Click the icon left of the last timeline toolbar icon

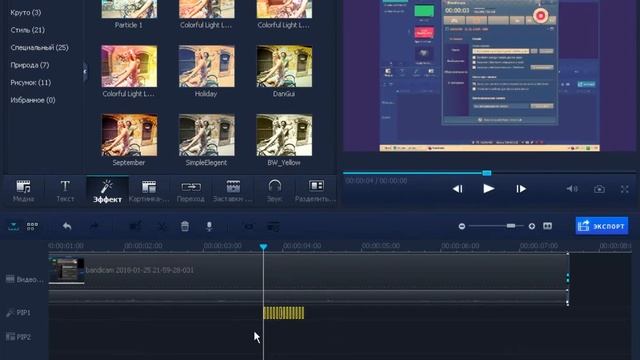point(249,227)
